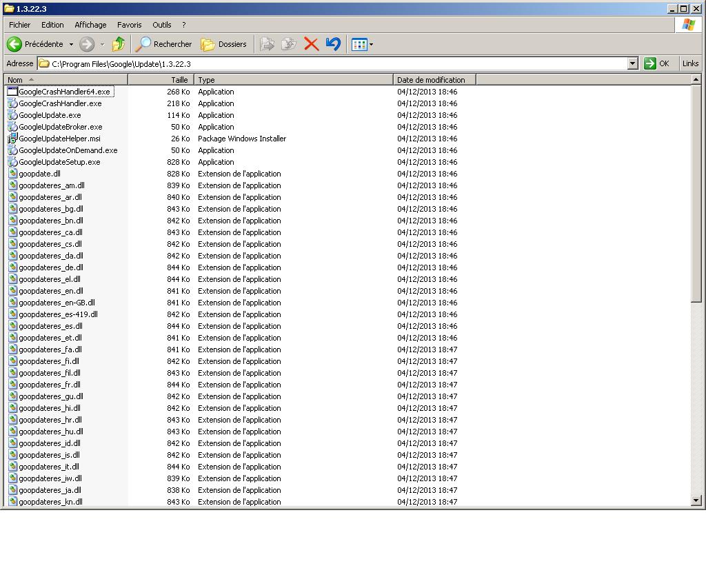Toggle the Dossiers folder pane
The image size is (706, 588).
[224, 44]
